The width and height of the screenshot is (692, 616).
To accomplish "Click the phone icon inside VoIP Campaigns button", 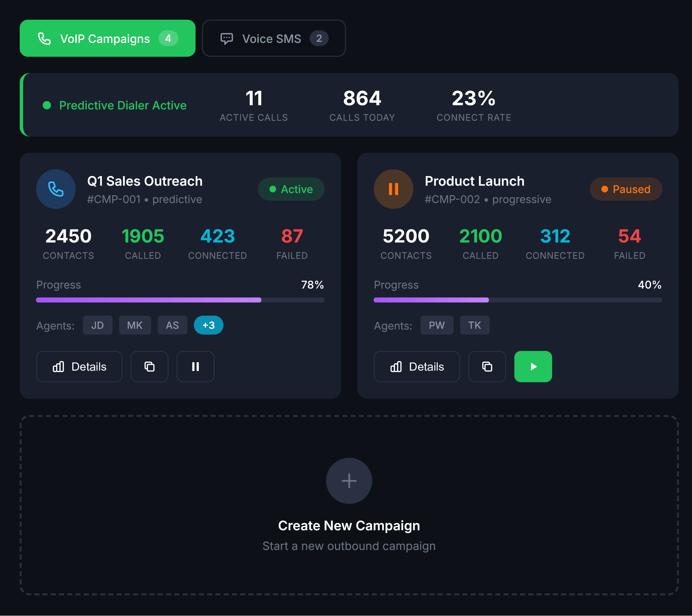I will 44,38.
